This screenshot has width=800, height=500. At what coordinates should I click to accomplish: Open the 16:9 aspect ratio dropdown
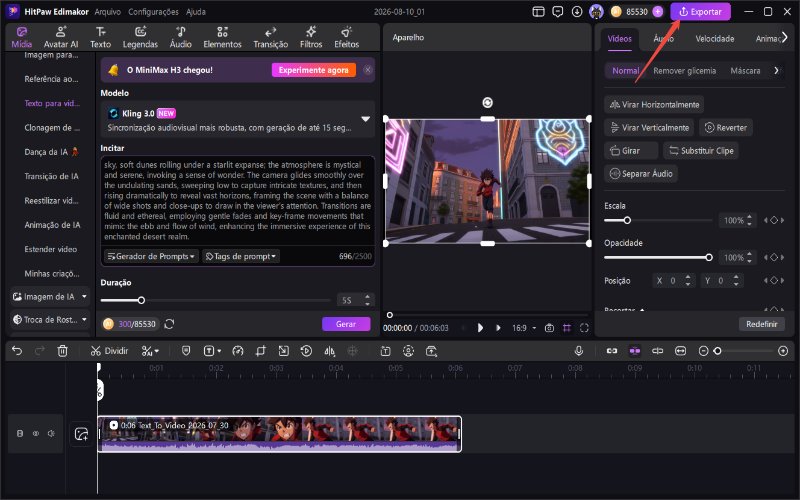(524, 328)
